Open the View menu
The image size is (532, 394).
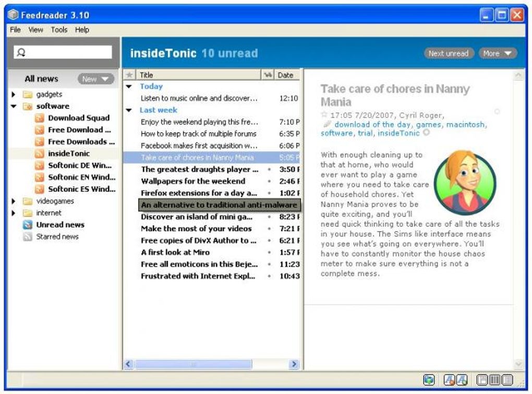[x=35, y=30]
